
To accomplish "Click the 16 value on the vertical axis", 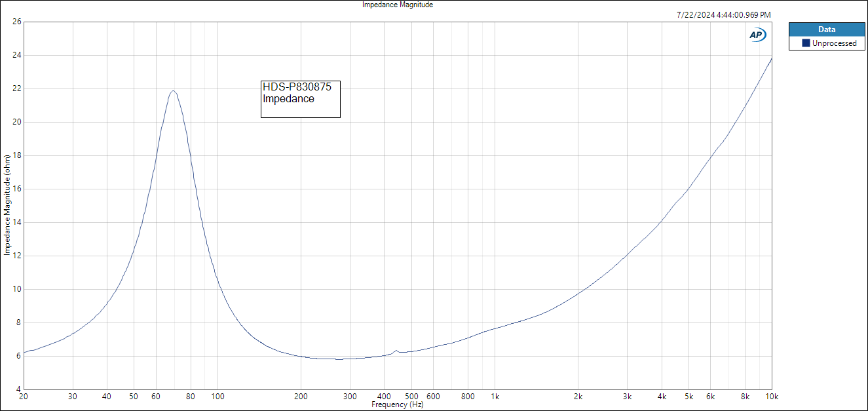I will [17, 189].
